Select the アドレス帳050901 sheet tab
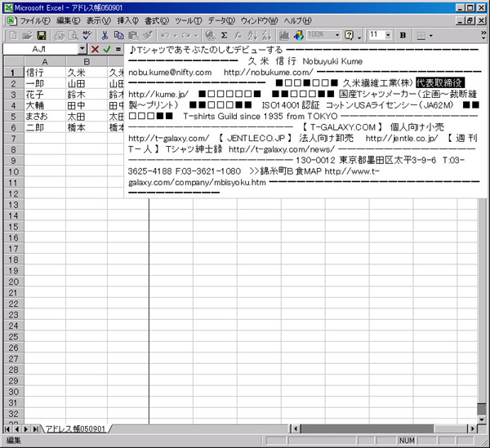490x448 pixels. tap(76, 428)
